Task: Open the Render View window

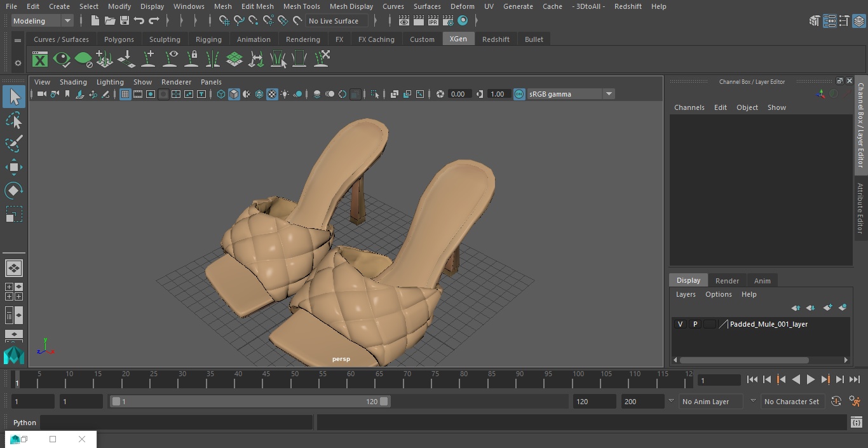Action: click(x=404, y=21)
